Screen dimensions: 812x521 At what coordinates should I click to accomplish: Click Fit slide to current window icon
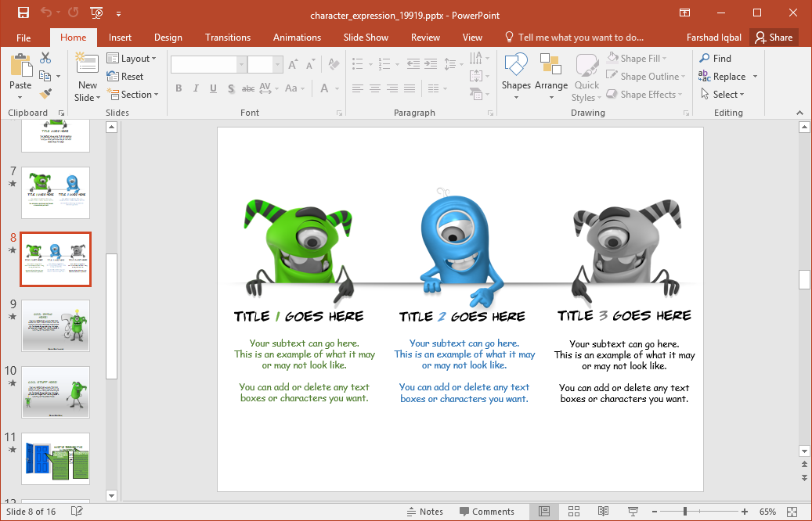[x=792, y=512]
